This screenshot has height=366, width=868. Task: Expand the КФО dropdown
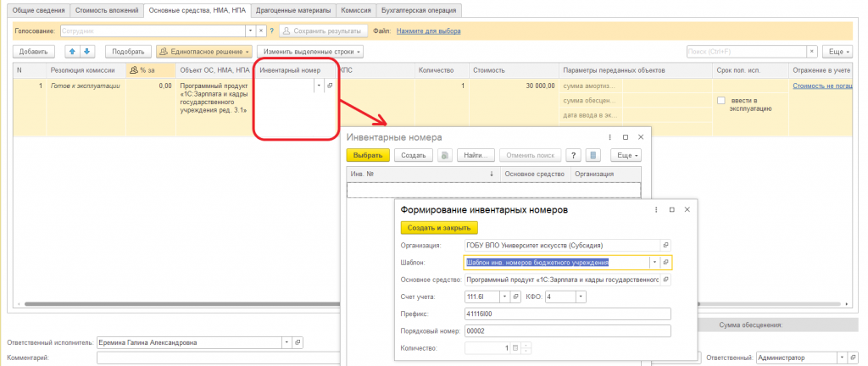[581, 297]
